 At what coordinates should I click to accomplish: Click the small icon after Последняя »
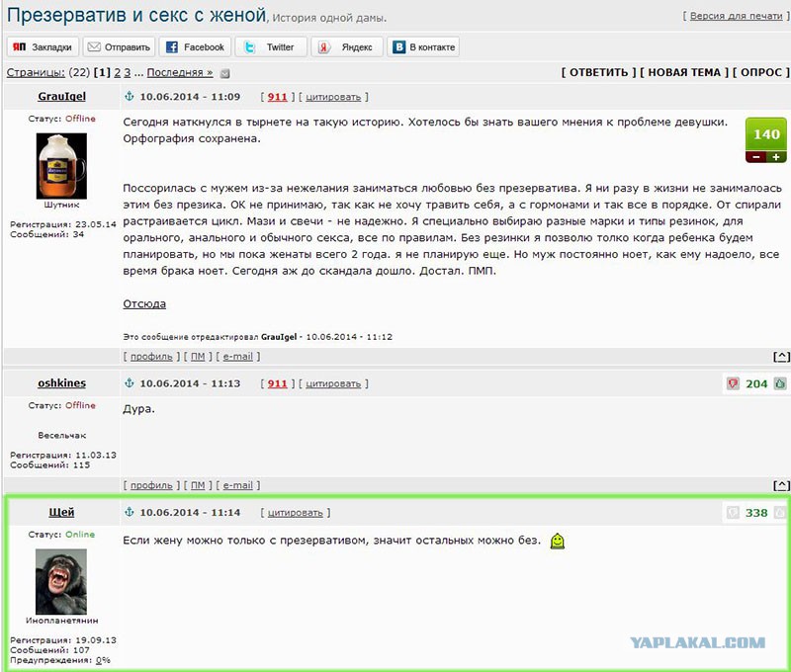225,73
